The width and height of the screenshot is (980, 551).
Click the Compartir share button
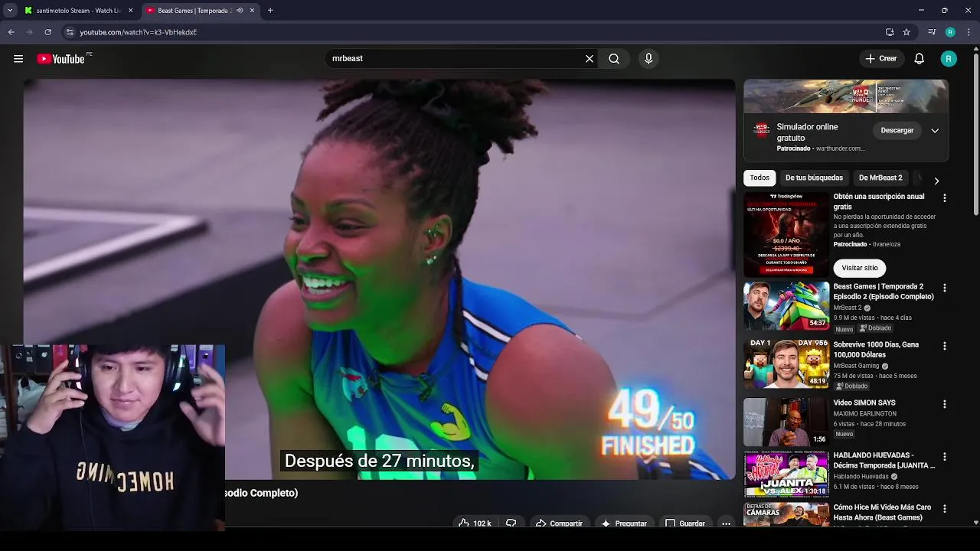(560, 523)
